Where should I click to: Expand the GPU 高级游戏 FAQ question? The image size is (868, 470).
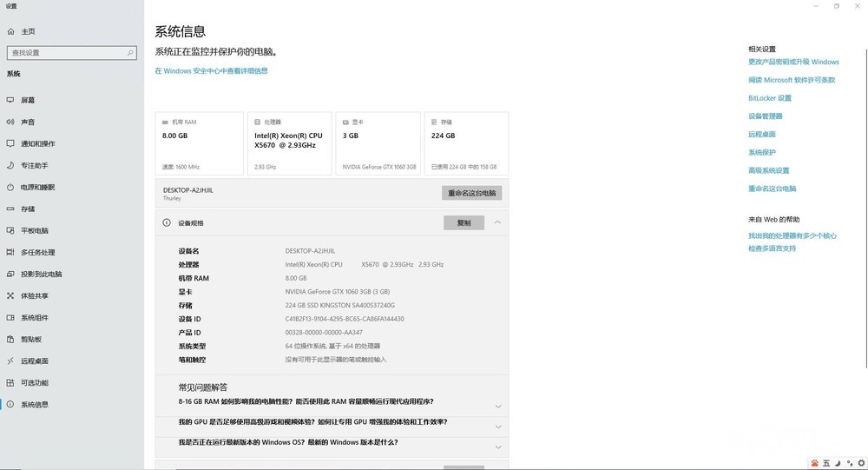coord(497,427)
